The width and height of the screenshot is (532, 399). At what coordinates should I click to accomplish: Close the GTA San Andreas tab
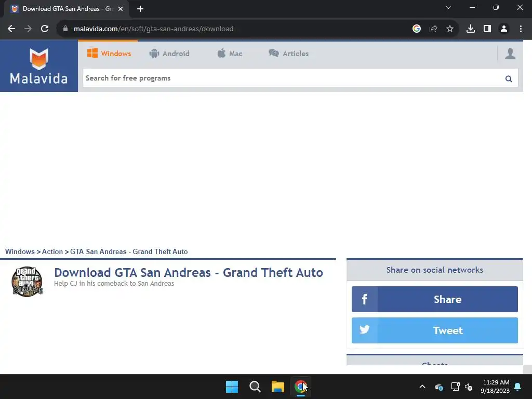[x=121, y=9]
